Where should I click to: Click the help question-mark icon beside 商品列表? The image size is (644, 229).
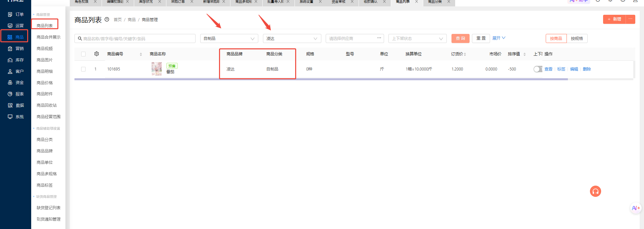pos(107,19)
